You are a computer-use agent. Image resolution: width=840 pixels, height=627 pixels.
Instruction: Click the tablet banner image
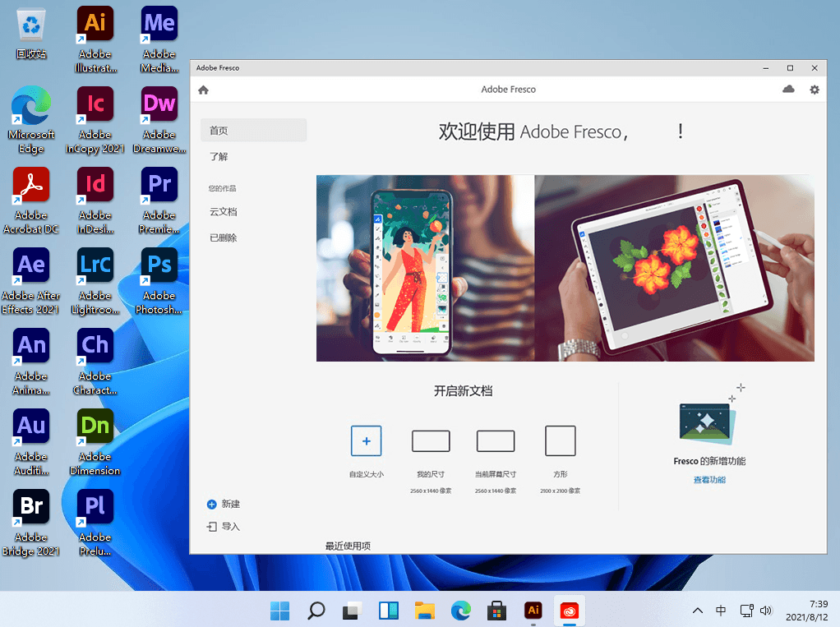click(675, 268)
